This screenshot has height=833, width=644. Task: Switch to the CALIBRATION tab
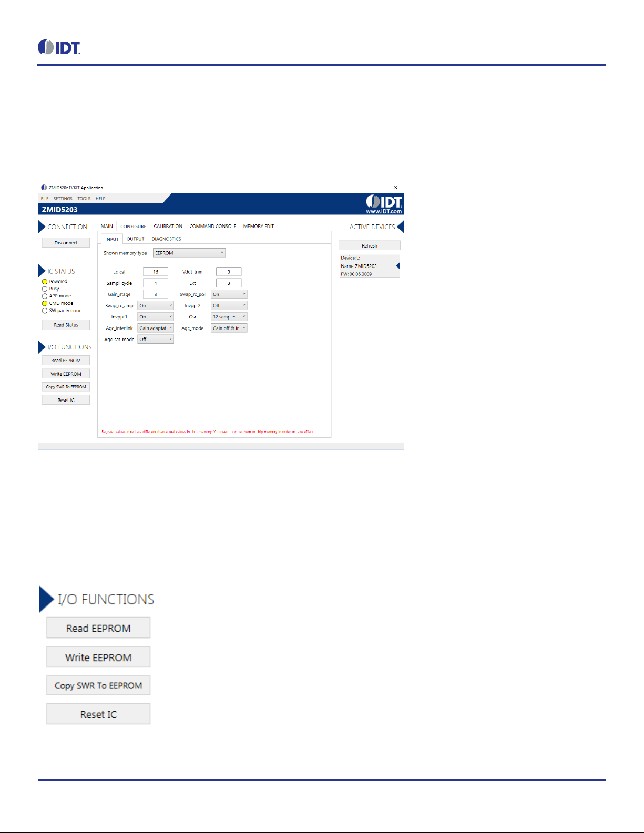168,226
